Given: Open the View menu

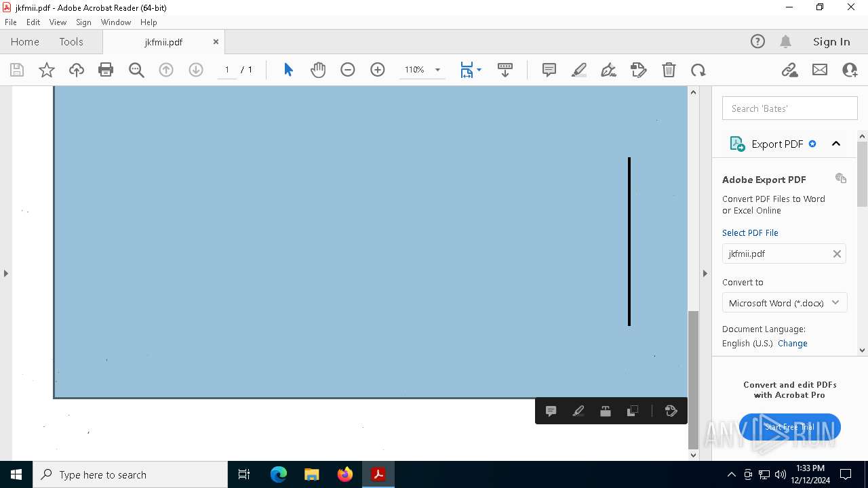Looking at the screenshot, I should pyautogui.click(x=58, y=22).
